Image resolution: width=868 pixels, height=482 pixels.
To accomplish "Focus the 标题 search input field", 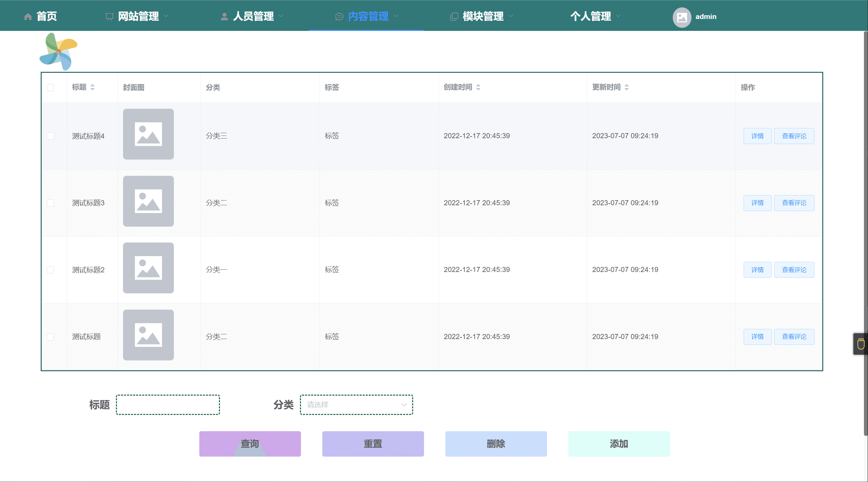I will (168, 405).
